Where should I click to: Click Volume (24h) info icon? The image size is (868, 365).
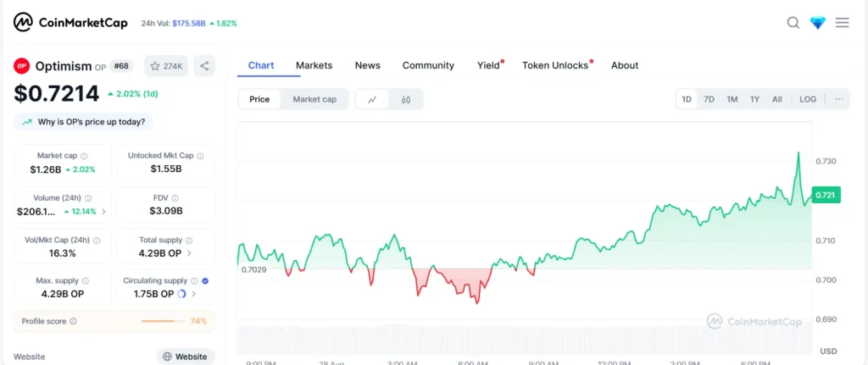click(x=88, y=198)
